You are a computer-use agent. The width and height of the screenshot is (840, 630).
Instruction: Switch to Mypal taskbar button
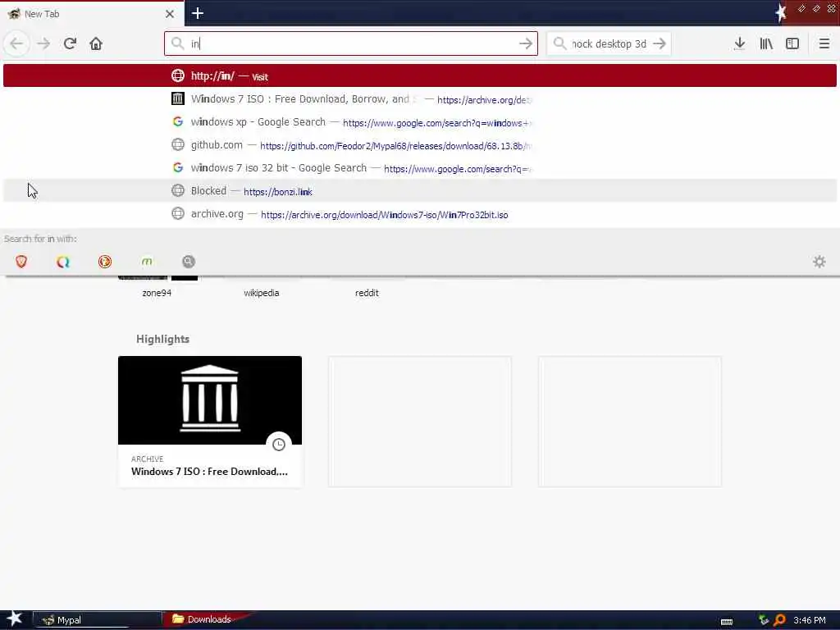pos(98,620)
